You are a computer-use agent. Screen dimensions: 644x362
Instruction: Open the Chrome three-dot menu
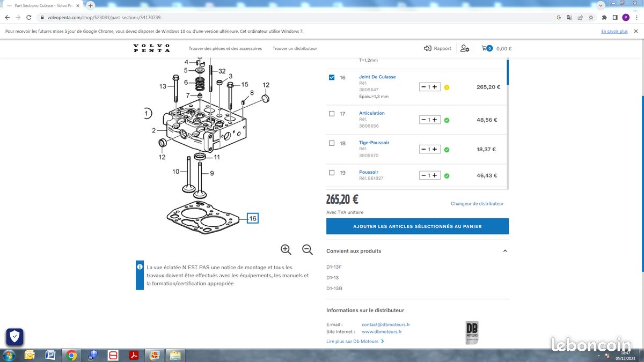click(x=636, y=17)
